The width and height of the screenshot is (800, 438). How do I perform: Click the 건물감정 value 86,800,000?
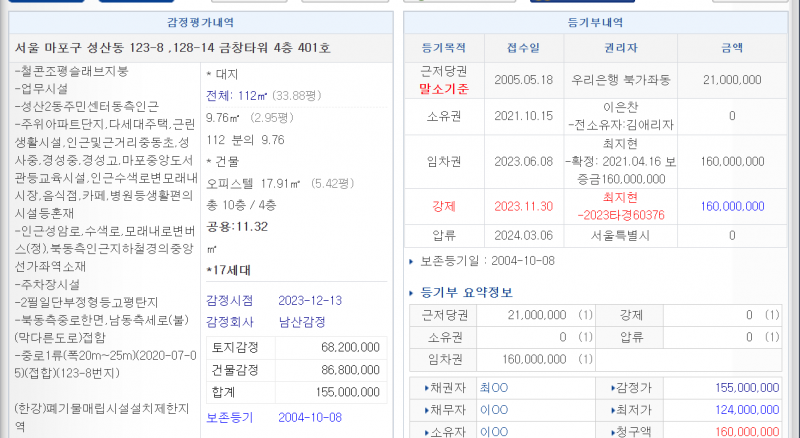(351, 370)
